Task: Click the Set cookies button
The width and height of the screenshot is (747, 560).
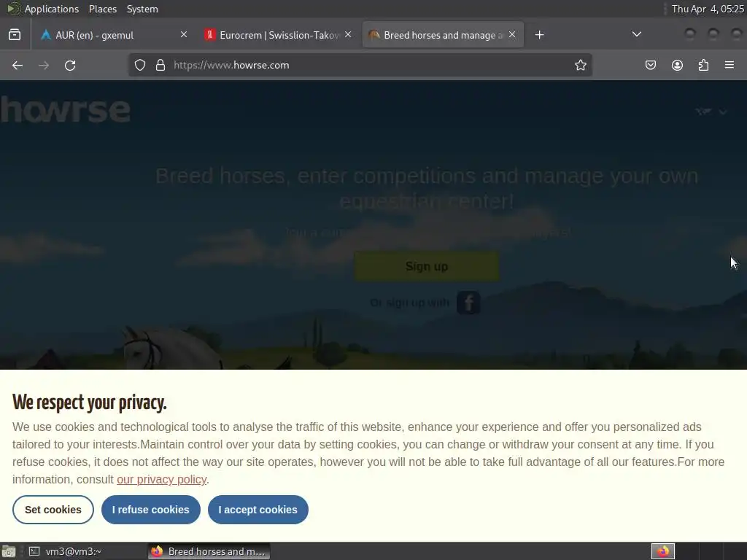Action: [x=53, y=510]
